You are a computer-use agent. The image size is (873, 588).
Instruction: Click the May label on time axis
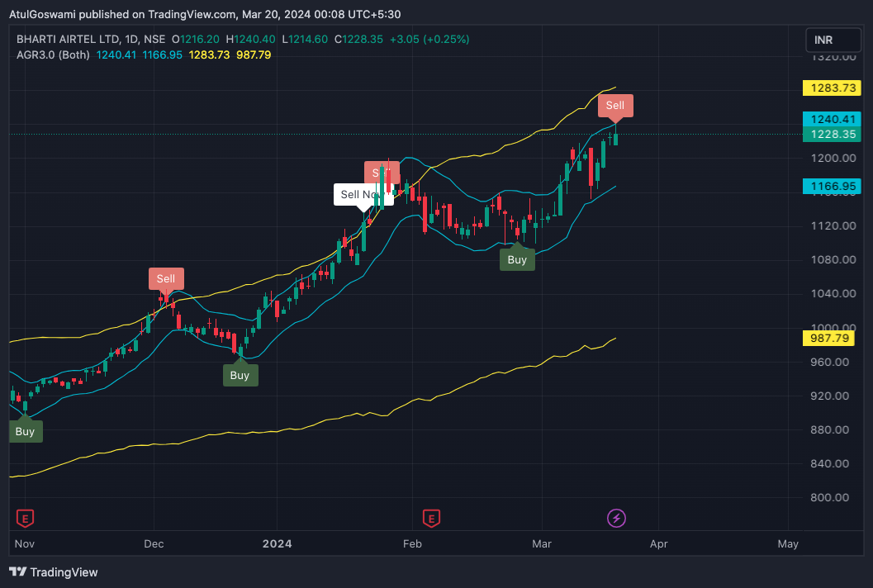(788, 544)
